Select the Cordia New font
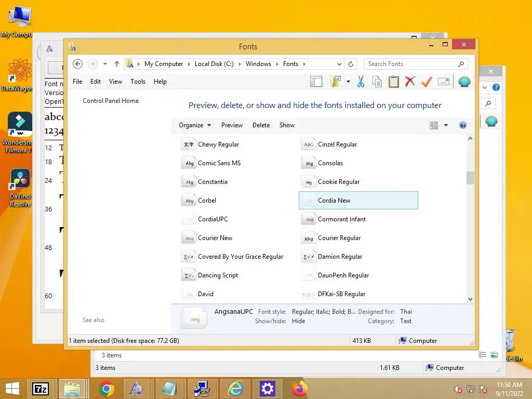 (x=358, y=201)
